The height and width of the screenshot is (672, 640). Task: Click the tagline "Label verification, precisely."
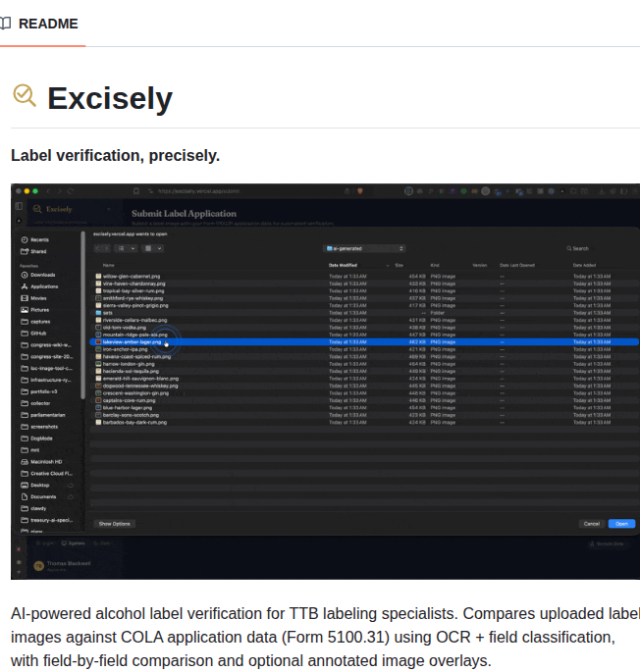(115, 155)
